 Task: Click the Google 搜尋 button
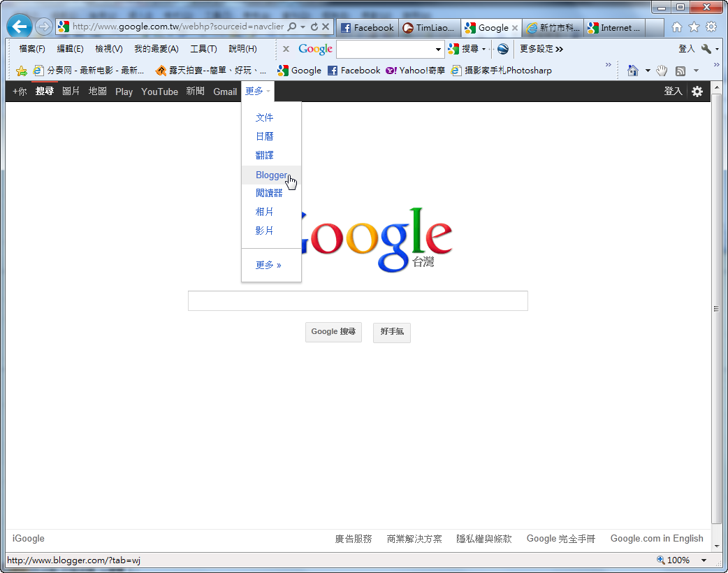coord(333,332)
